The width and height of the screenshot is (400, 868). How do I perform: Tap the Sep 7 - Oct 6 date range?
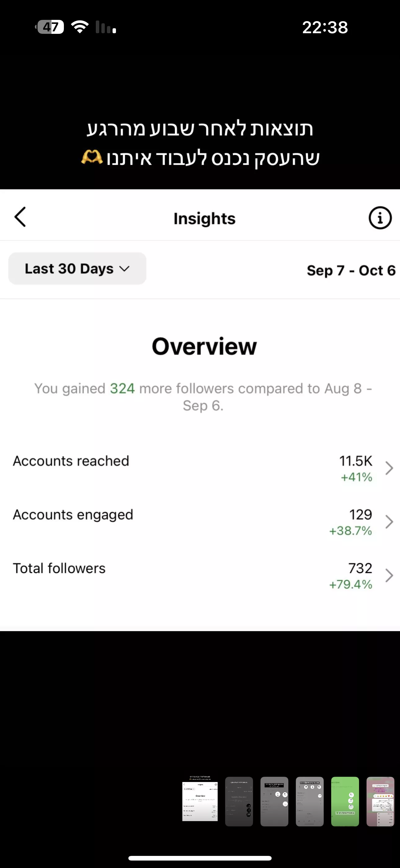coord(351,270)
